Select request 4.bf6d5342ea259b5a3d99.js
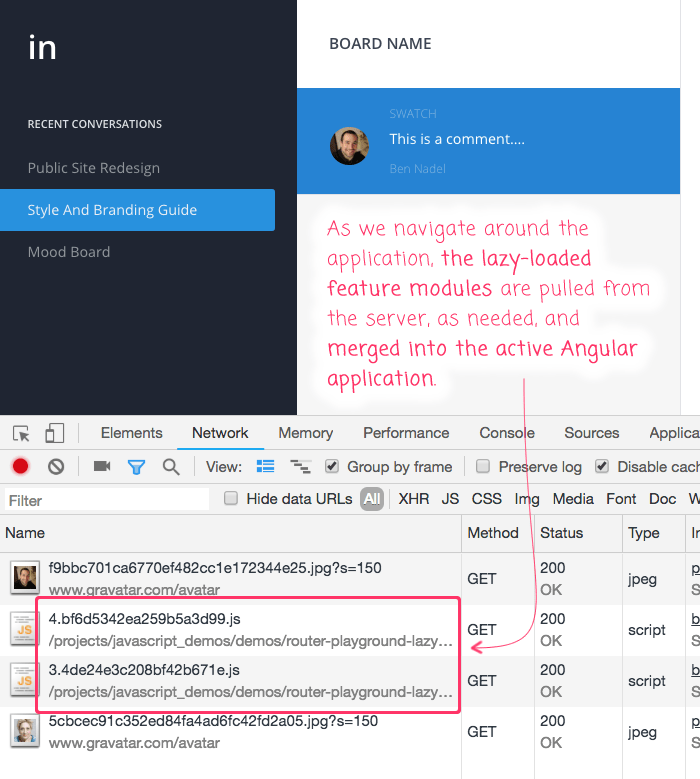The height and width of the screenshot is (779, 700). [x=145, y=619]
